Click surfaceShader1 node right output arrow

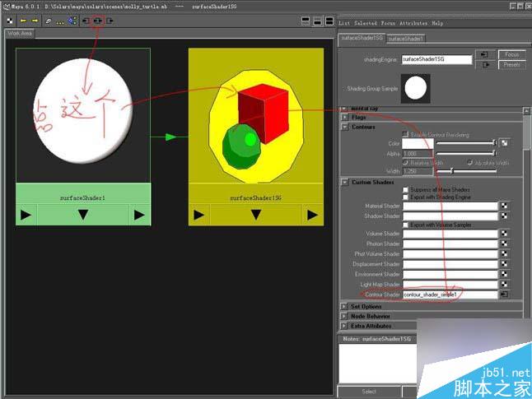pyautogui.click(x=139, y=215)
